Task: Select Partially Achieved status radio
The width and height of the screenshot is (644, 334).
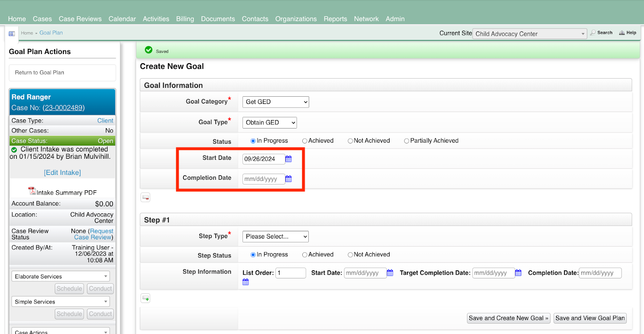Action: pyautogui.click(x=407, y=141)
